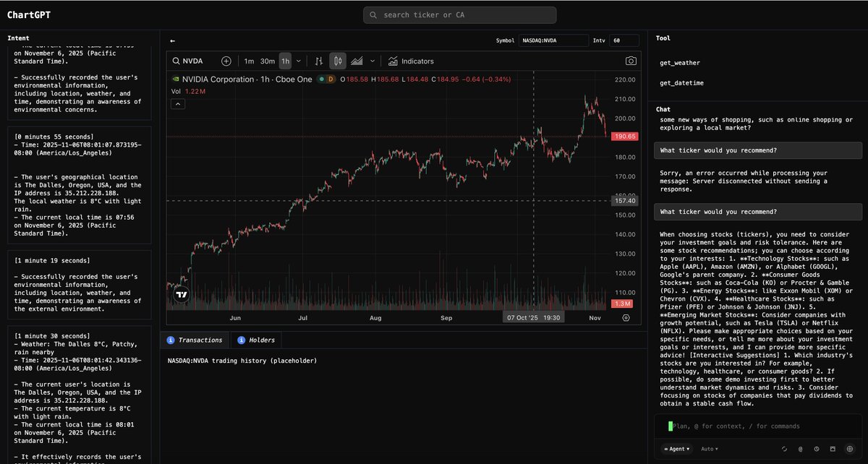
Task: Click the TradingView logo on the chart
Action: tap(181, 294)
